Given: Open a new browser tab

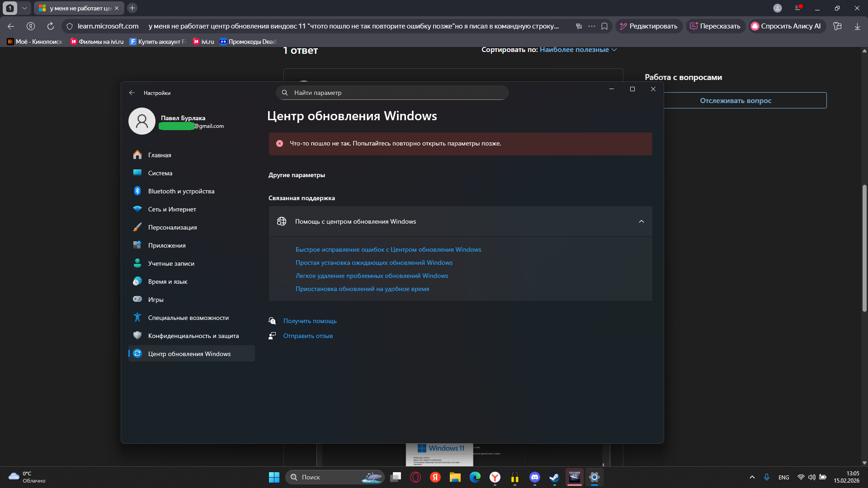Looking at the screenshot, I should 132,8.
